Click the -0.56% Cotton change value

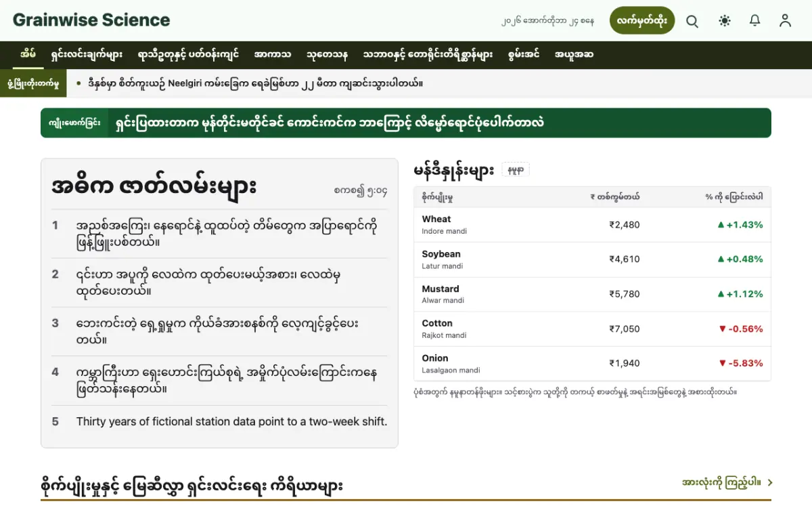tap(740, 329)
